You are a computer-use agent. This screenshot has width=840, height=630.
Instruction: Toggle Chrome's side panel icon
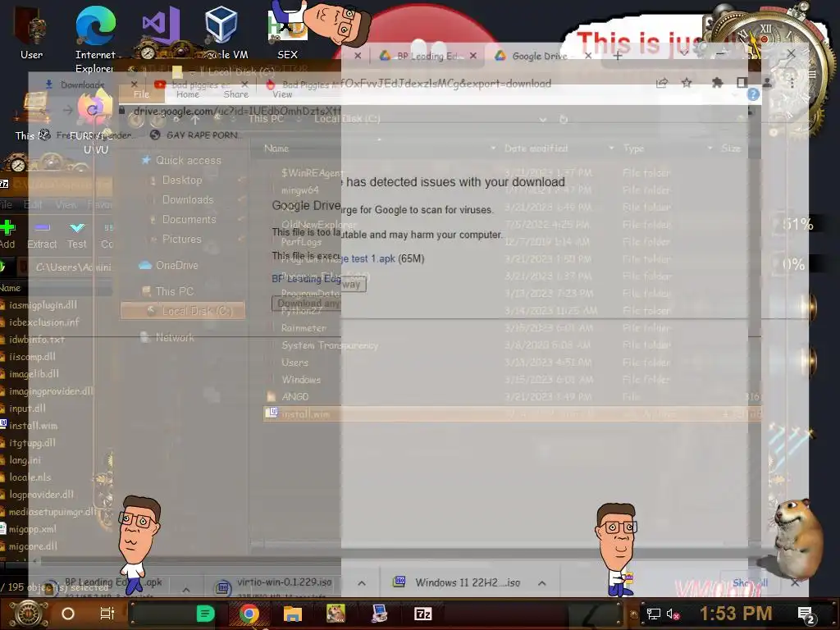[742, 83]
